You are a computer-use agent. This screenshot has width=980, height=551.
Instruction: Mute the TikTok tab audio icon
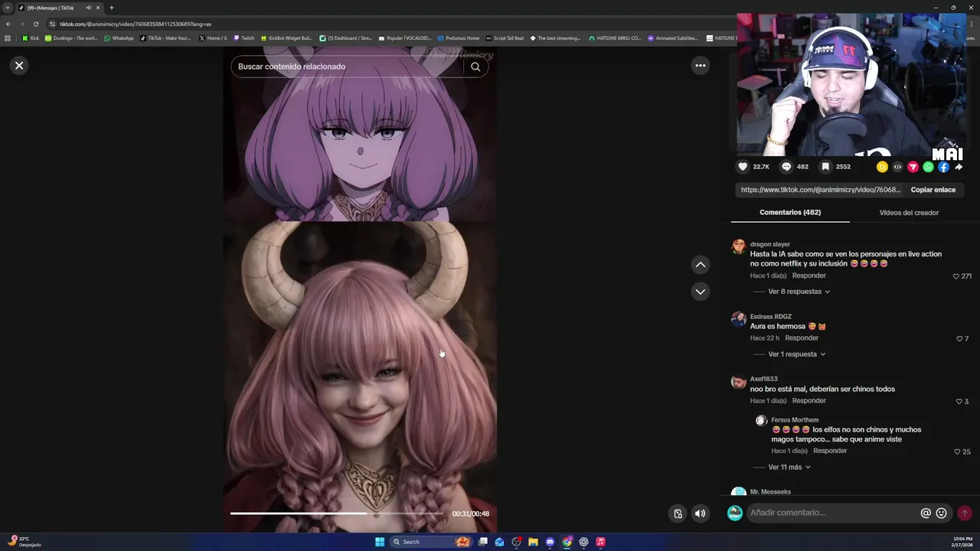88,8
